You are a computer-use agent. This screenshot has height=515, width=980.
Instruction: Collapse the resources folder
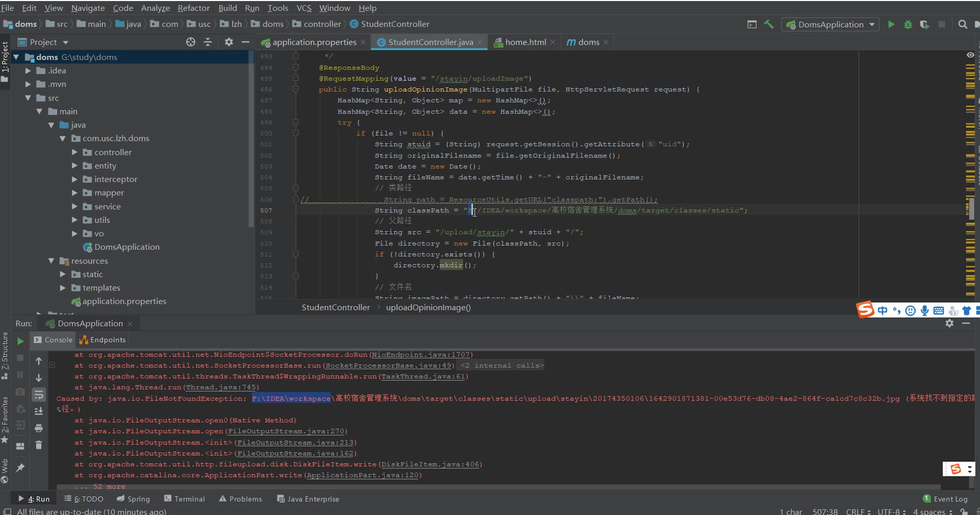[x=51, y=261]
